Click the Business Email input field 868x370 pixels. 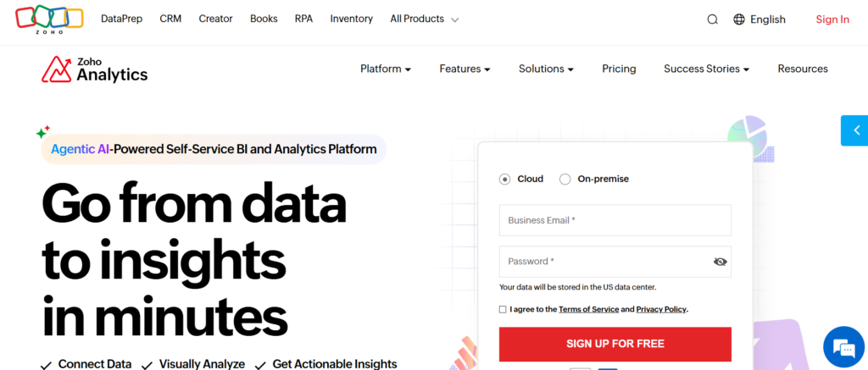(615, 220)
